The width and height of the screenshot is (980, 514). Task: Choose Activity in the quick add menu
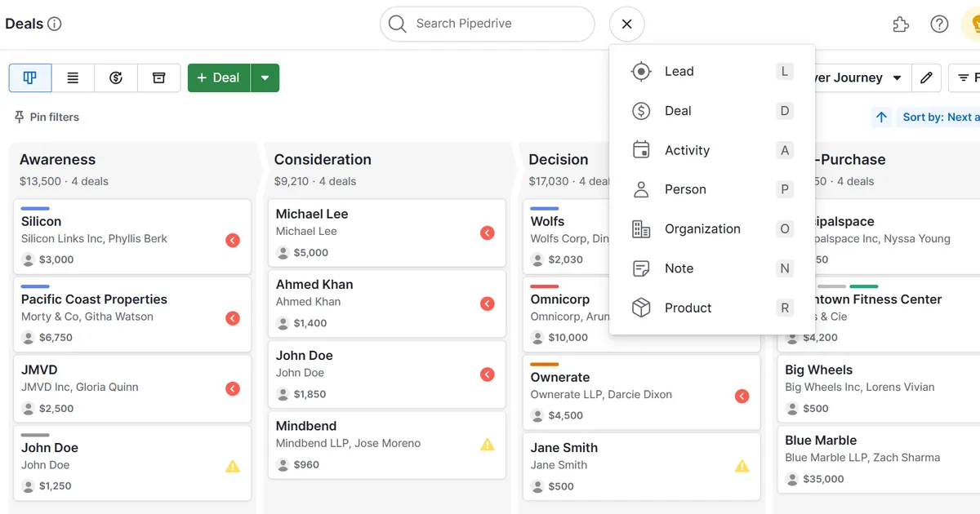712,150
